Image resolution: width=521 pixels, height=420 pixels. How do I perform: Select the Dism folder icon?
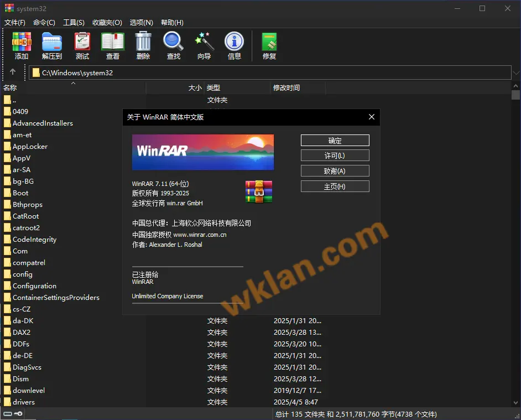tap(7, 378)
